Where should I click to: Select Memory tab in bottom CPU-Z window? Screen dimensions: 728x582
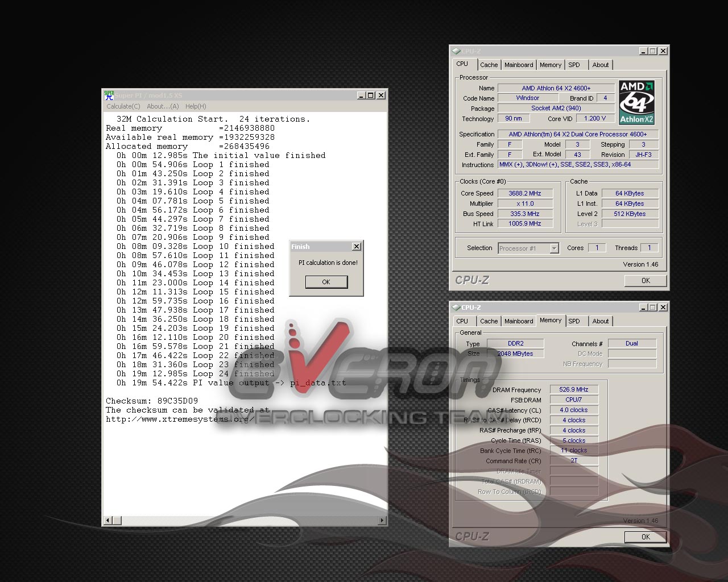pos(551,321)
